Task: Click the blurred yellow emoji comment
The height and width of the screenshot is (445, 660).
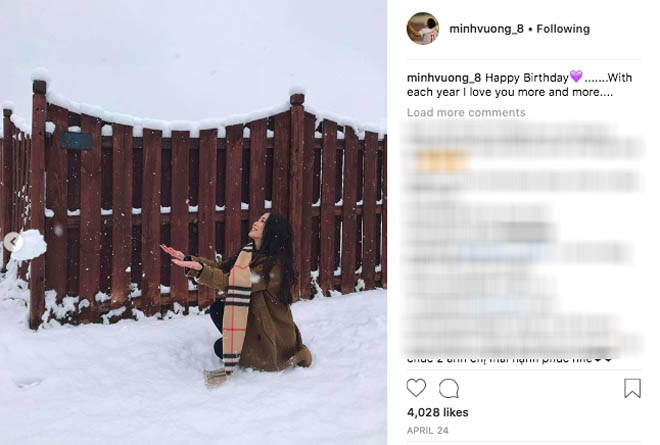Action: tap(442, 161)
